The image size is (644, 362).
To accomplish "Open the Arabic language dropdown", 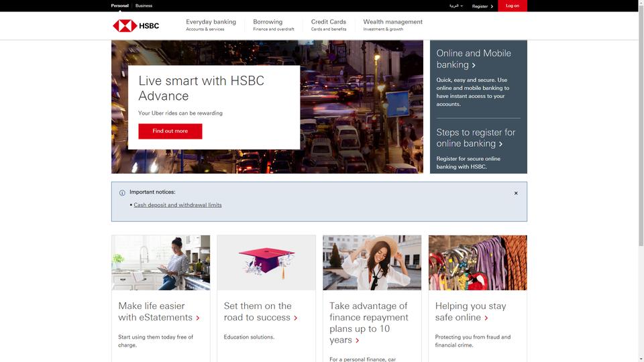I will [x=456, y=6].
